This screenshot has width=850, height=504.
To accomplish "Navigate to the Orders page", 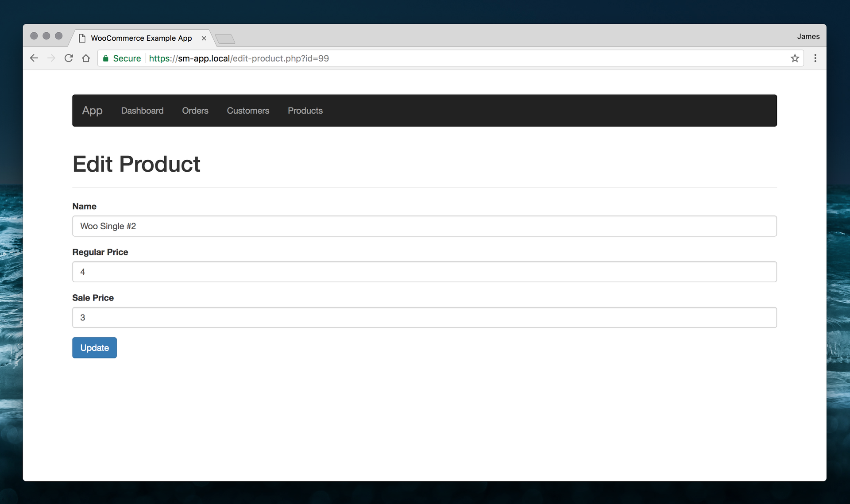I will tap(195, 111).
